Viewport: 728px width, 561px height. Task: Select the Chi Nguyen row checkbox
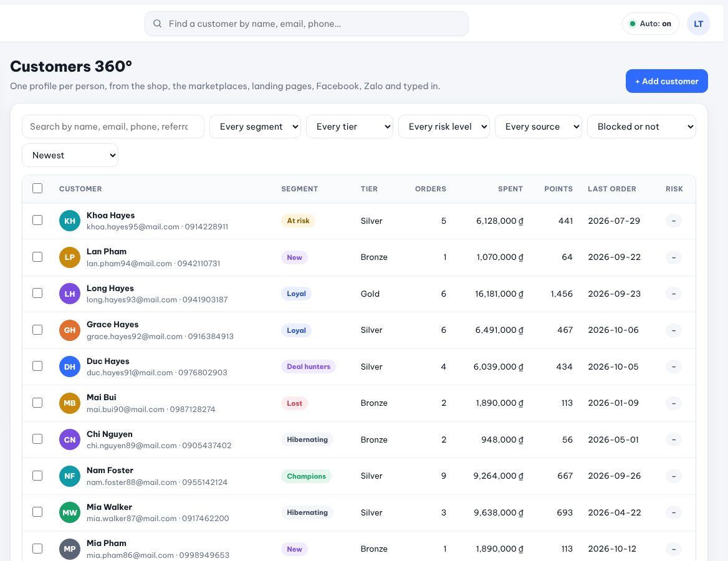(37, 439)
